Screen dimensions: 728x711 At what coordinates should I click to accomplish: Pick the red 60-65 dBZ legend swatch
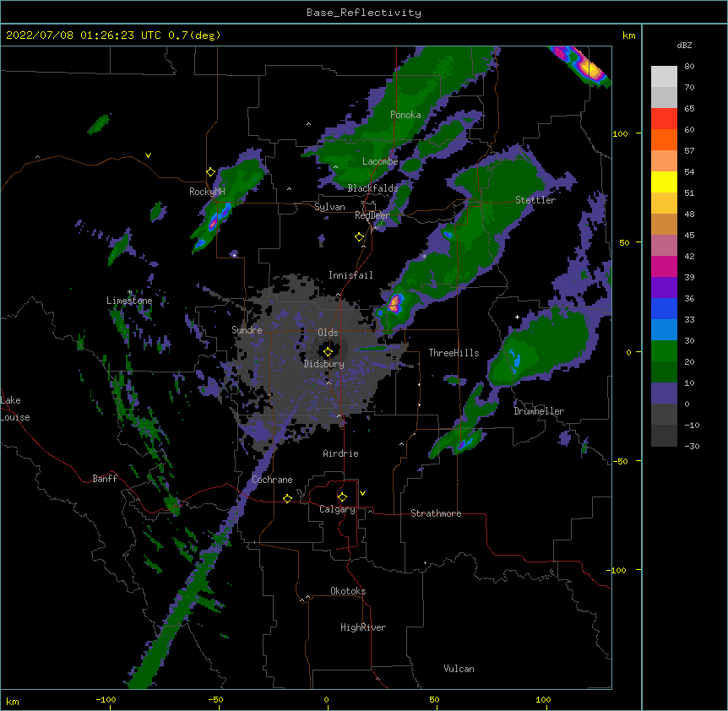tap(664, 119)
